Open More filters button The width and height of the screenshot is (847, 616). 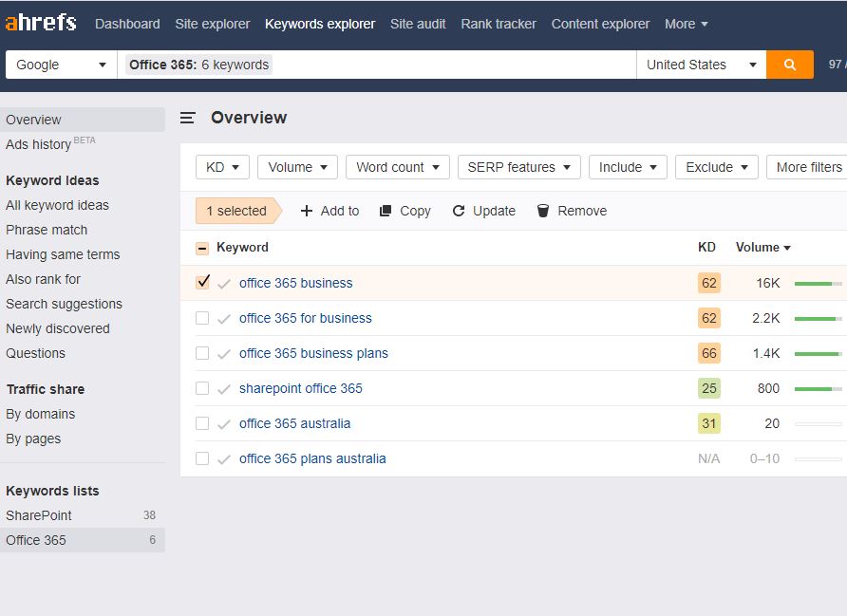pyautogui.click(x=808, y=167)
